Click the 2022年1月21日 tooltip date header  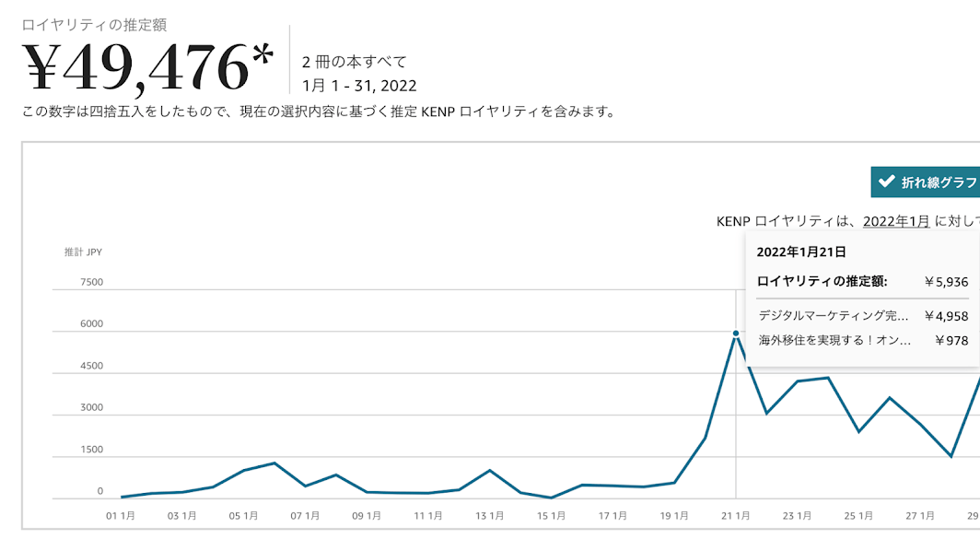click(801, 252)
